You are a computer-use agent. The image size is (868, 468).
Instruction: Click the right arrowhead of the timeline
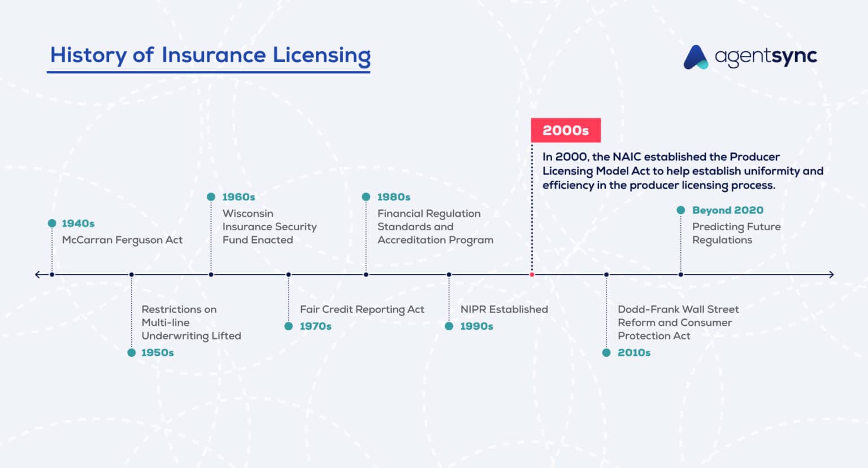pyautogui.click(x=831, y=274)
